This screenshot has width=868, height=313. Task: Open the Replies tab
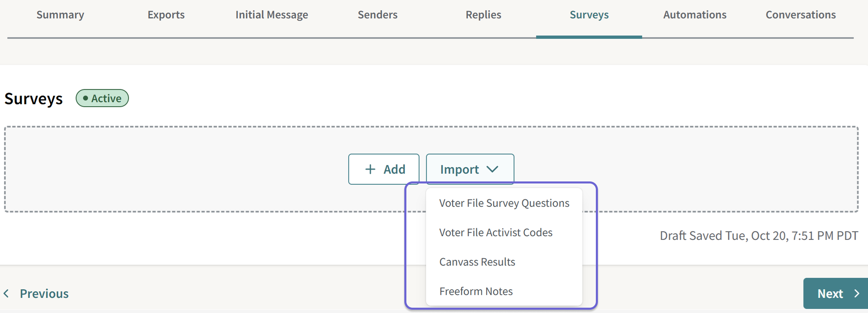click(483, 15)
